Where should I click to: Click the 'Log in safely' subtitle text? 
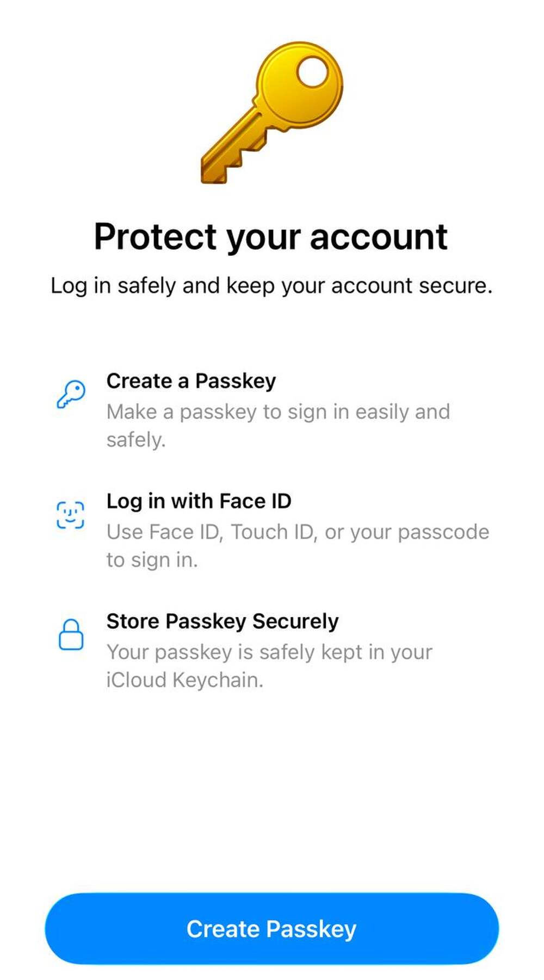click(x=271, y=286)
